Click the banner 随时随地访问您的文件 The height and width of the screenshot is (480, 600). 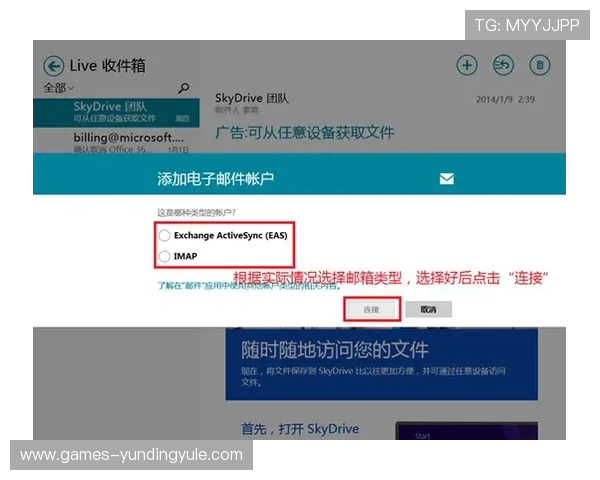coord(382,364)
